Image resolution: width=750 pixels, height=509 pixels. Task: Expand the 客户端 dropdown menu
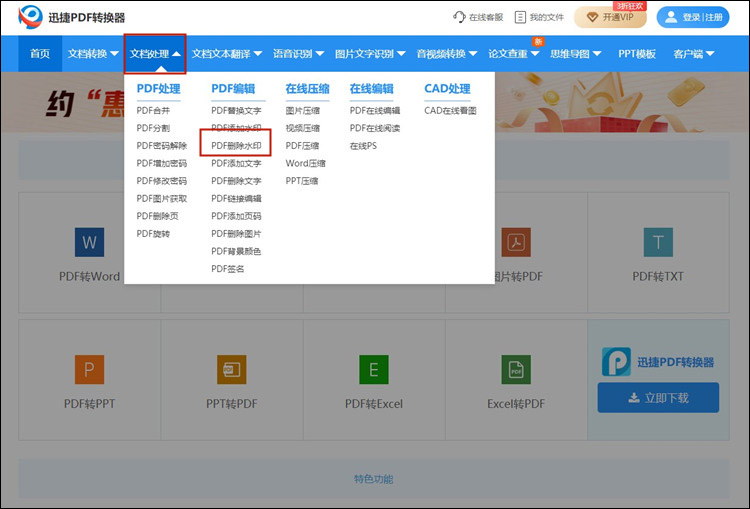[x=694, y=54]
